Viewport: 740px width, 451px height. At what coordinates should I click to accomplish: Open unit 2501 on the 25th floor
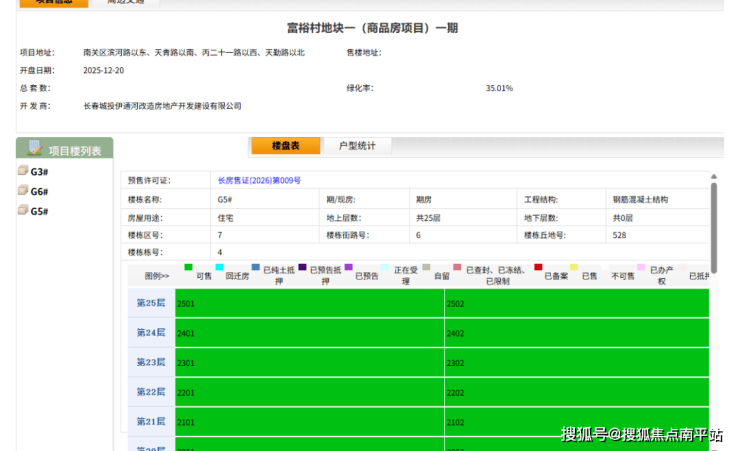coord(309,303)
